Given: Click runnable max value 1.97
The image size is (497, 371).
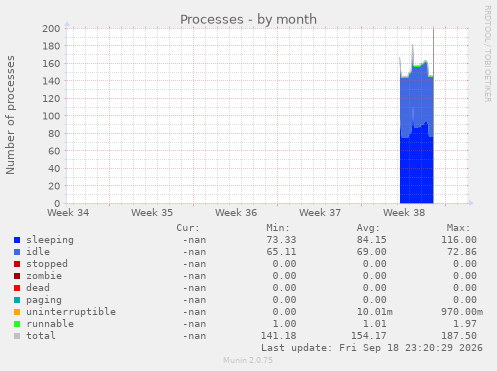Looking at the screenshot, I should (x=465, y=324).
